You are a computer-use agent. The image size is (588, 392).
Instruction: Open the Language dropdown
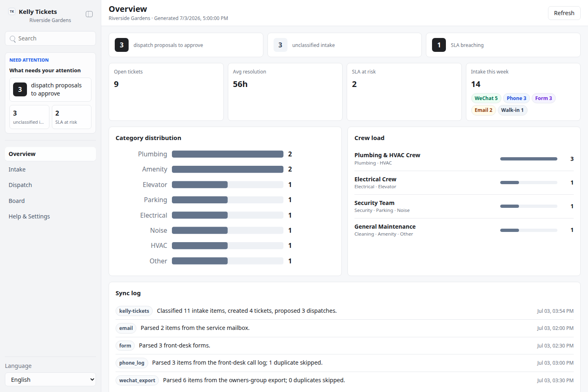click(x=50, y=379)
